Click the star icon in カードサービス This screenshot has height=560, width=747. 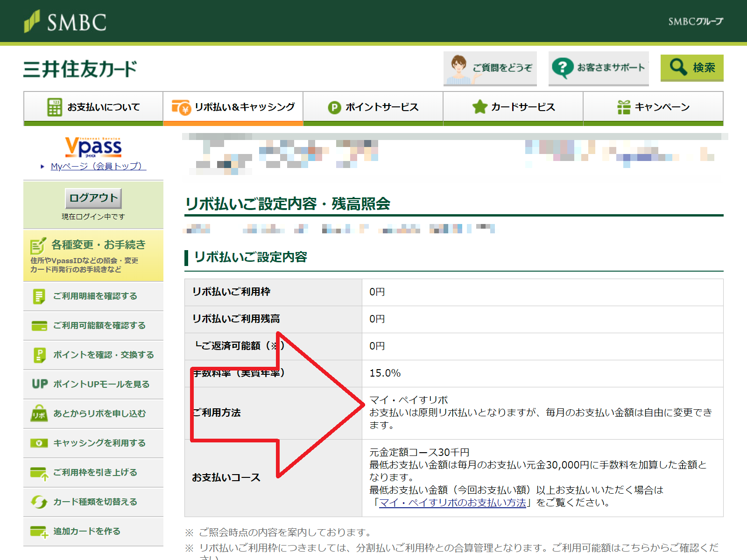click(479, 107)
